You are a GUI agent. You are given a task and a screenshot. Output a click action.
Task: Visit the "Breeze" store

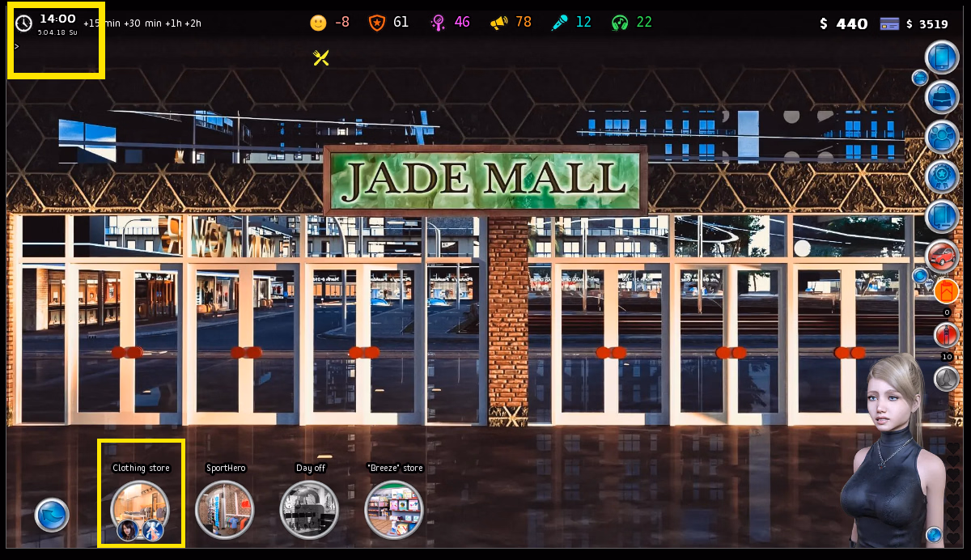click(x=394, y=509)
